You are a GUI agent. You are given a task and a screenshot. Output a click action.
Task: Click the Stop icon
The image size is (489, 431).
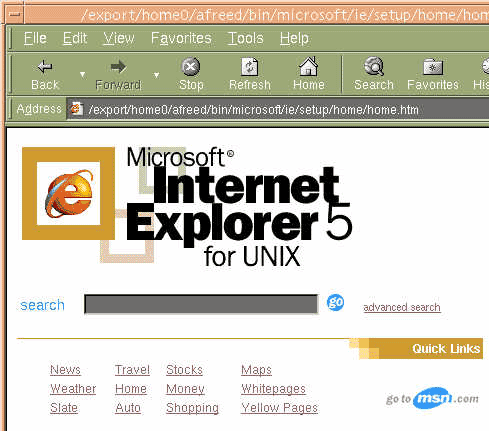click(x=191, y=67)
